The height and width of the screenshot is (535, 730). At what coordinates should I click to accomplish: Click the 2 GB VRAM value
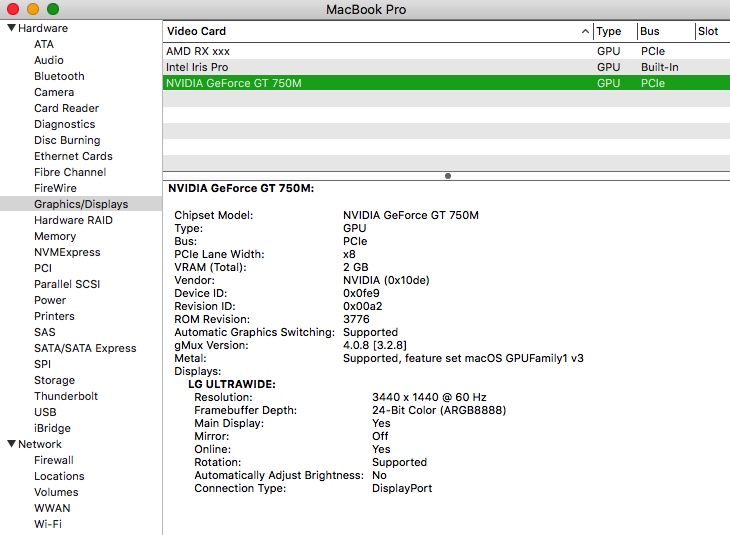(356, 267)
